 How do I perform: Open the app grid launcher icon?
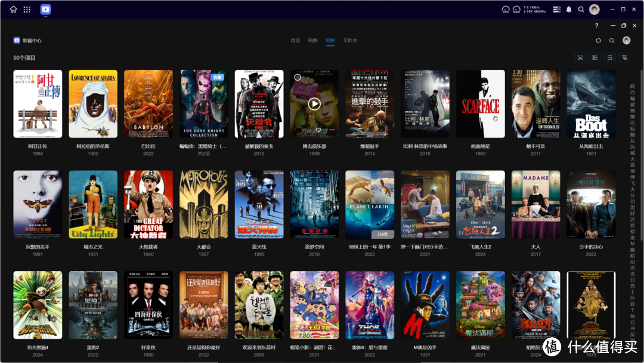click(27, 9)
